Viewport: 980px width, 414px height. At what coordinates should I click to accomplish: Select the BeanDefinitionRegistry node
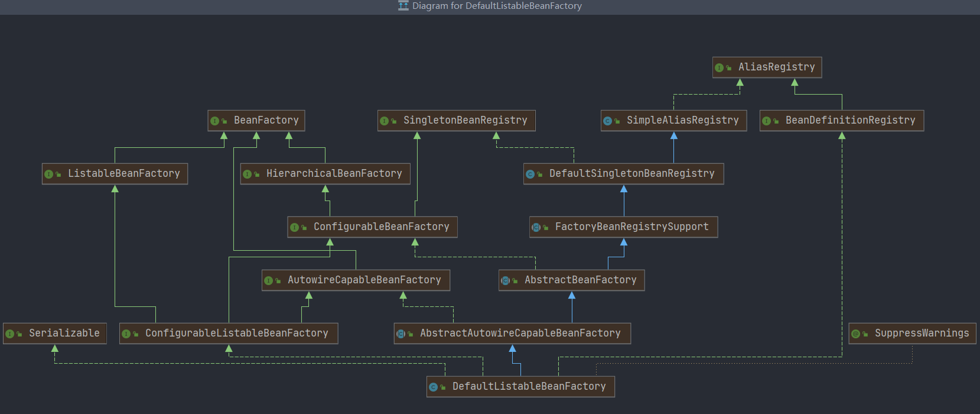click(842, 121)
